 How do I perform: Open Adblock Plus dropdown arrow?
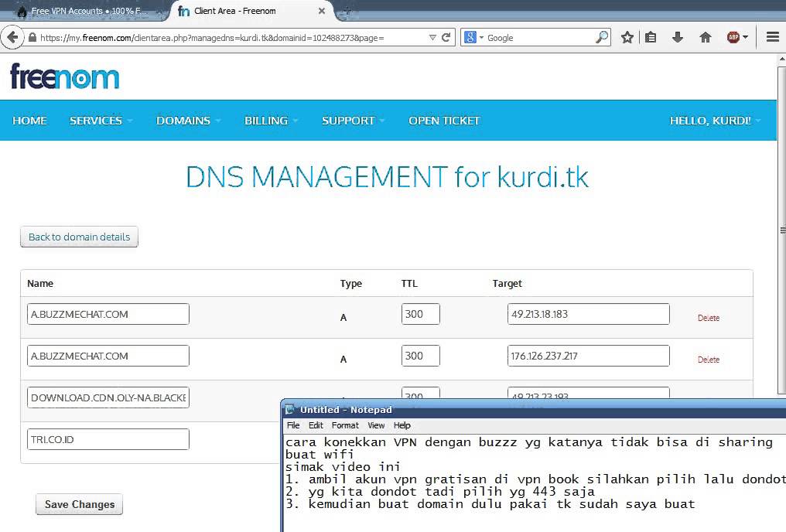(x=746, y=38)
